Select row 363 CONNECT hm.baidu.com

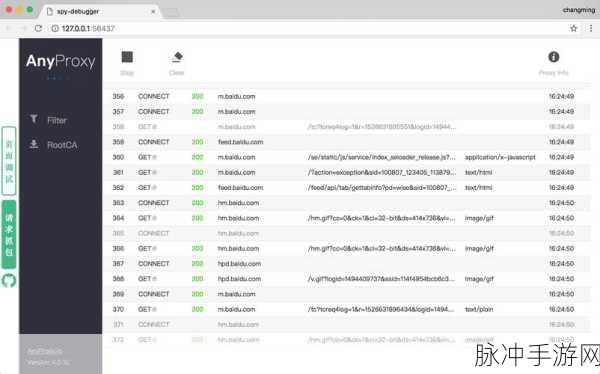346,203
